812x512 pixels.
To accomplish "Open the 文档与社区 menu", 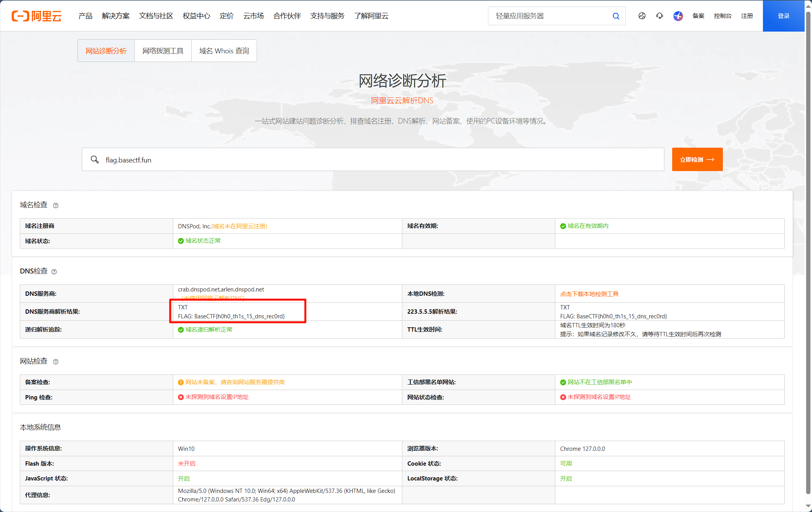I will pos(156,16).
